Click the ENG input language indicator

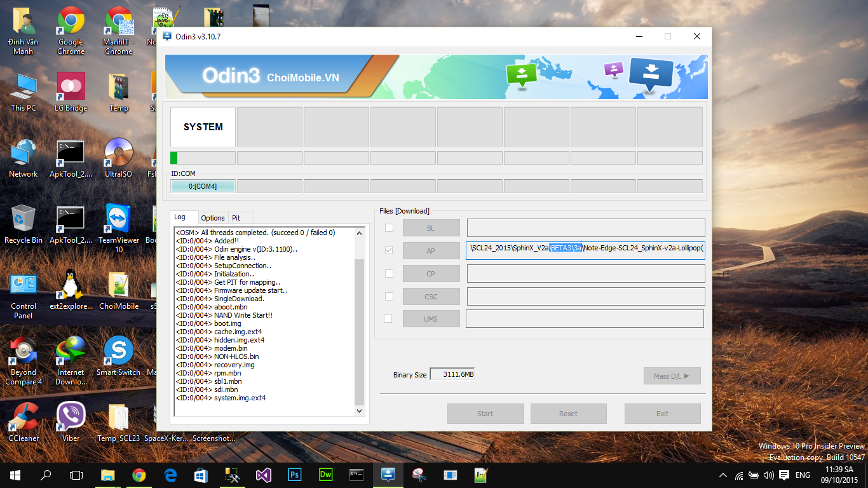(803, 475)
